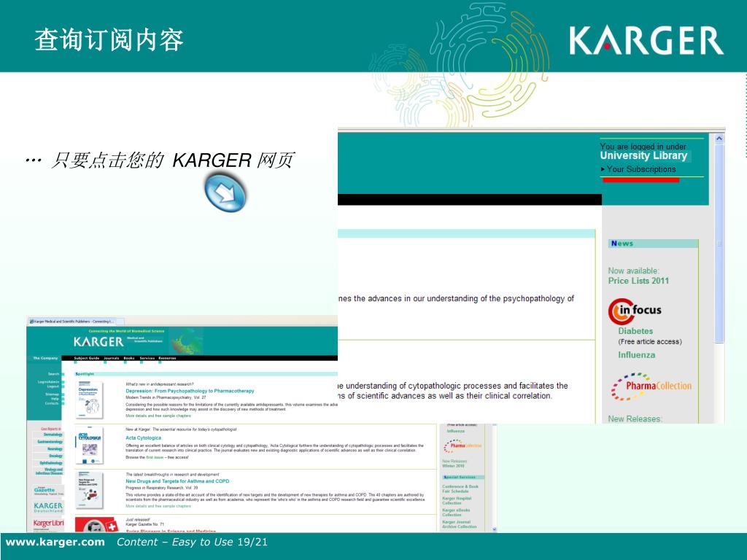
Task: Click the Karger Deutschland logo
Action: [x=47, y=507]
